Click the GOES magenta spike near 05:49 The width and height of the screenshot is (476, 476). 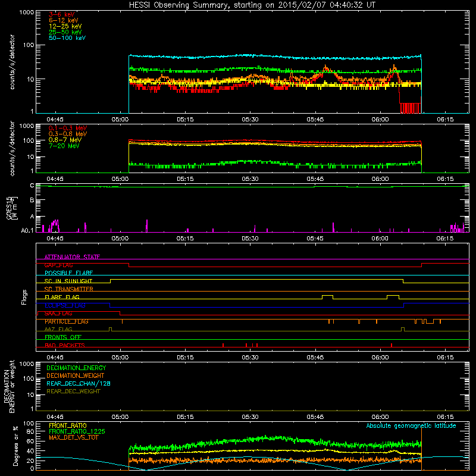(333, 227)
